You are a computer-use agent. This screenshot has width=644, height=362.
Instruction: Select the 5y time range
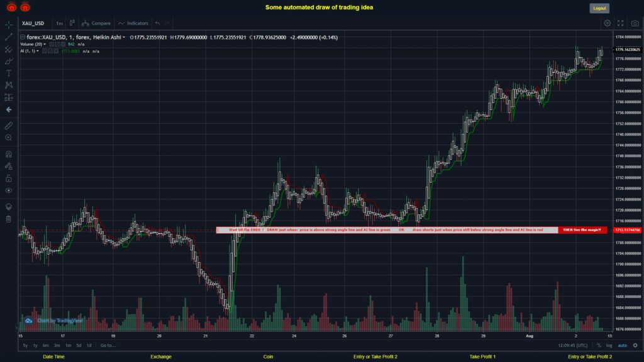[25, 345]
